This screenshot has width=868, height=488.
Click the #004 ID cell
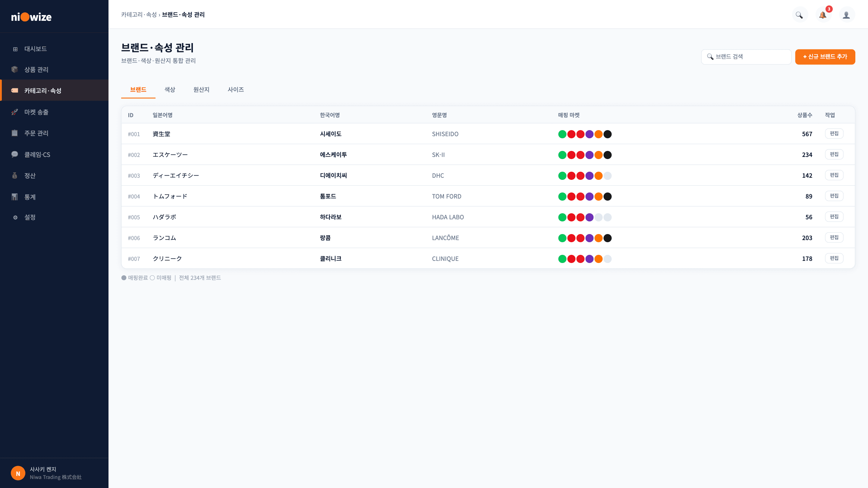click(134, 197)
